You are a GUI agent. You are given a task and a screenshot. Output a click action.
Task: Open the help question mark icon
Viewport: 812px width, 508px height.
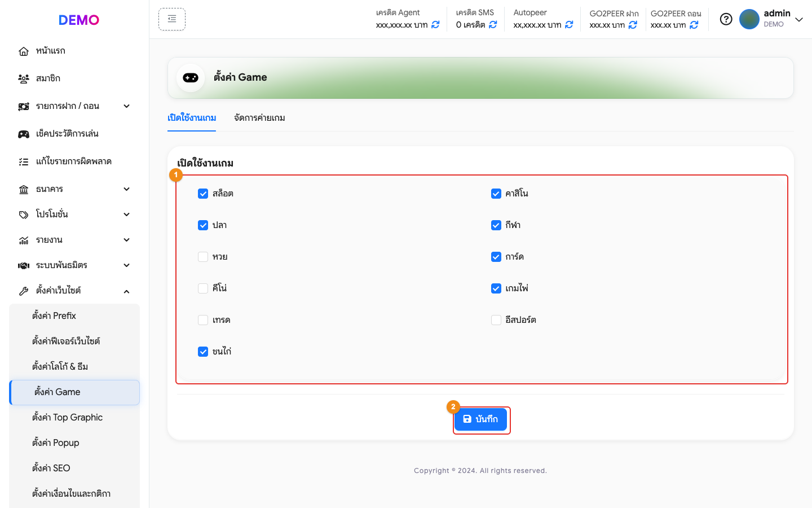point(726,19)
